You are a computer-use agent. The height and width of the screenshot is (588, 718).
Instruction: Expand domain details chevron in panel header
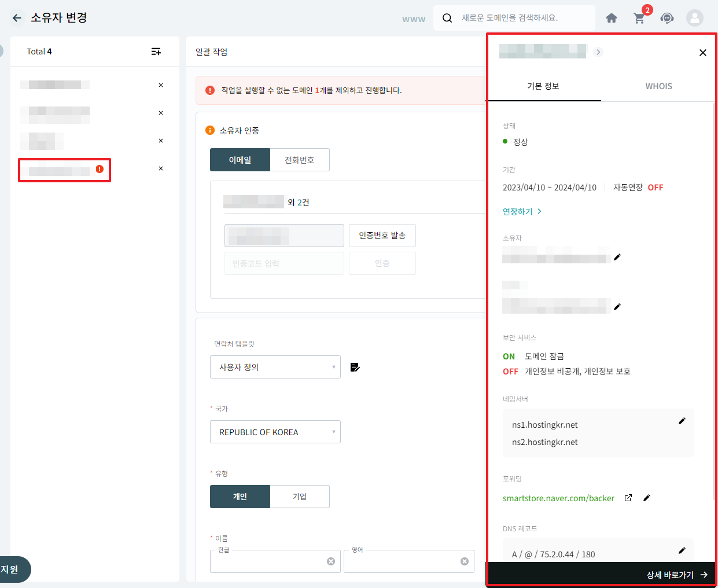[x=598, y=52]
